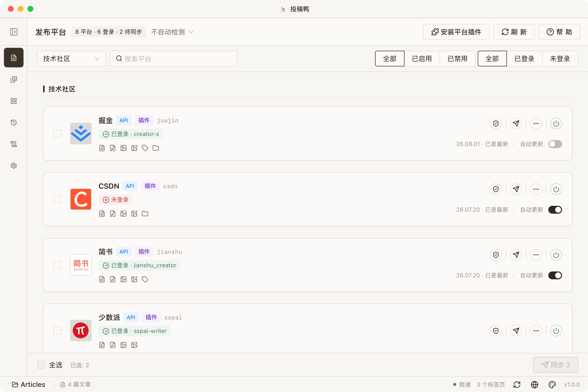This screenshot has height=392, width=588.
Task: Click the 4 篇文章 status entry
Action: point(75,384)
